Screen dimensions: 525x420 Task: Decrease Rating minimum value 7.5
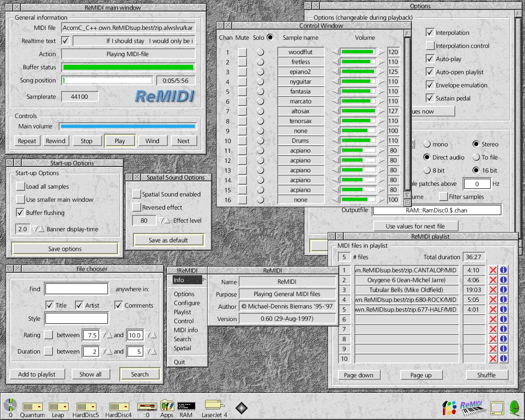[104, 335]
